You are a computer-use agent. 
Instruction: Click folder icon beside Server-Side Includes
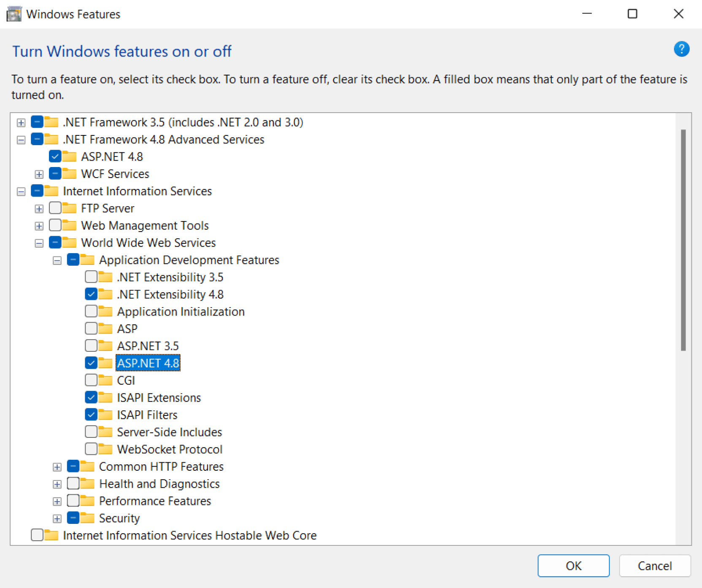[105, 432]
